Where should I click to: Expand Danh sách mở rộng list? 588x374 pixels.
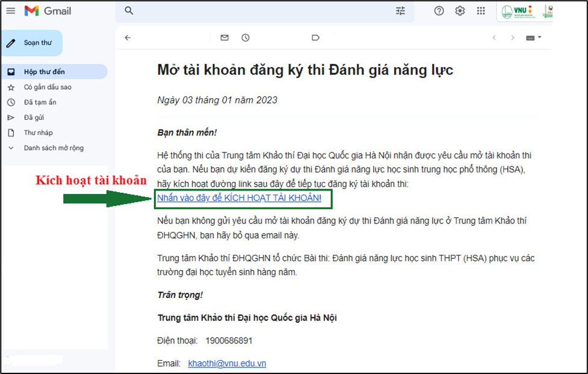54,148
